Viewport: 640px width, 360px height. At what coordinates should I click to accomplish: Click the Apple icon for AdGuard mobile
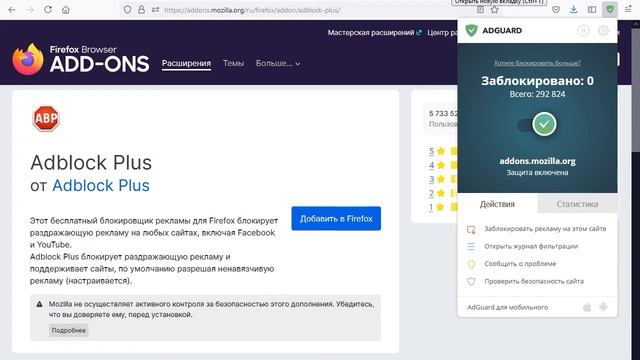click(587, 307)
